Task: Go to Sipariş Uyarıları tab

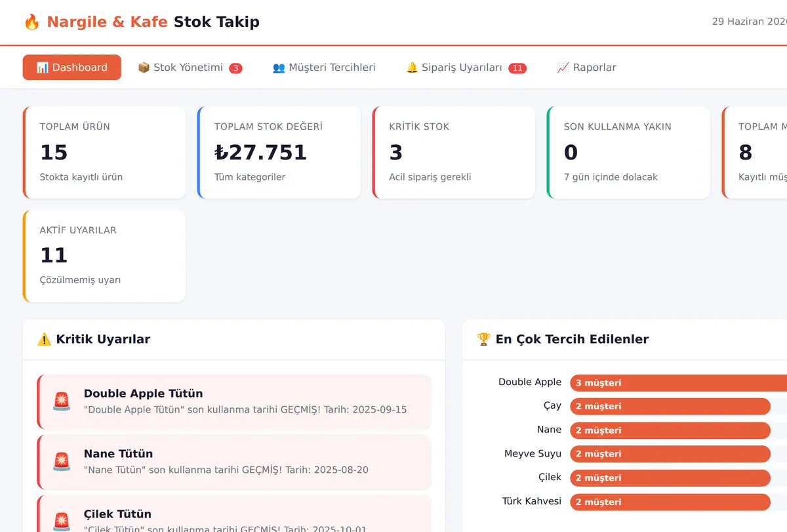Action: tap(466, 68)
